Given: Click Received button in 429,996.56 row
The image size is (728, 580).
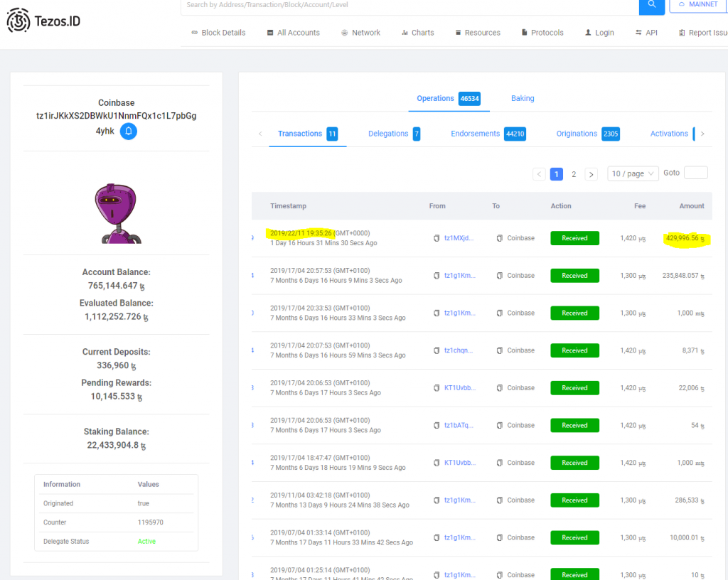Looking at the screenshot, I should (574, 238).
